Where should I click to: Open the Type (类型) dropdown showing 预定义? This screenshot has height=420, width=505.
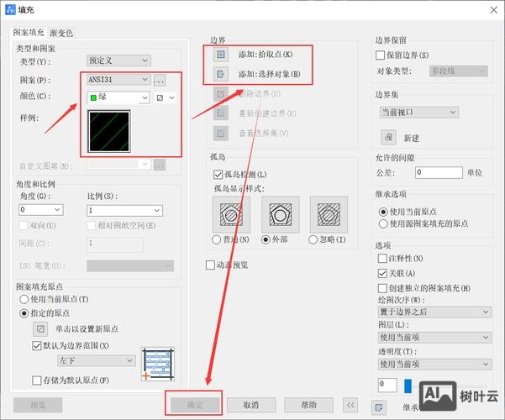click(x=118, y=60)
